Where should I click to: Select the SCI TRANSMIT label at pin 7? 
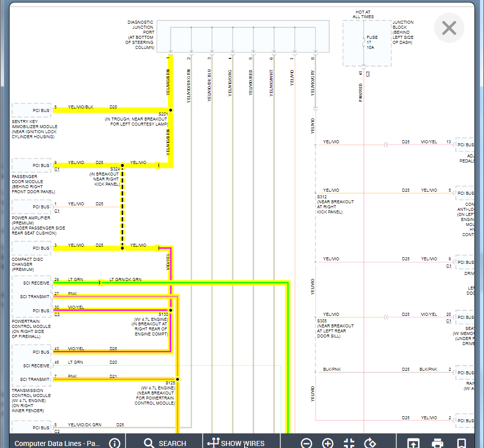point(35,379)
